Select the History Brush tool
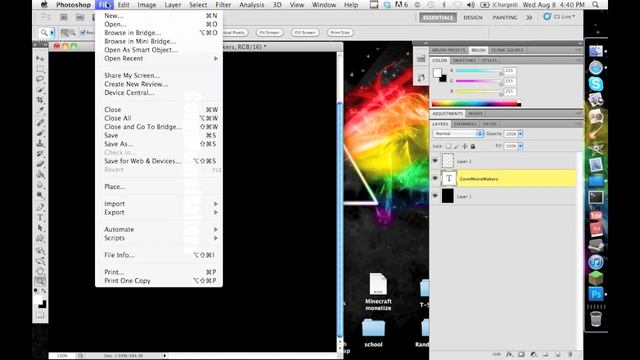 click(x=40, y=153)
